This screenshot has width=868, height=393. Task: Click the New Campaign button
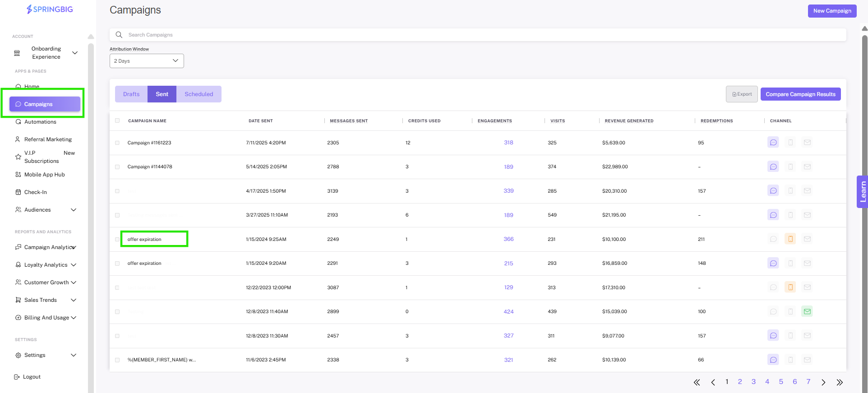(x=832, y=11)
